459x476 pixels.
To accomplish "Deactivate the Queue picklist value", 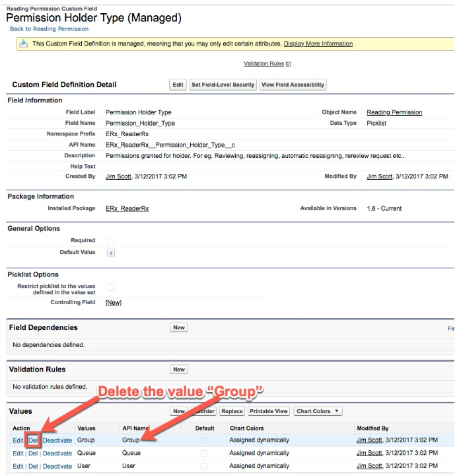I will pyautogui.click(x=57, y=454).
